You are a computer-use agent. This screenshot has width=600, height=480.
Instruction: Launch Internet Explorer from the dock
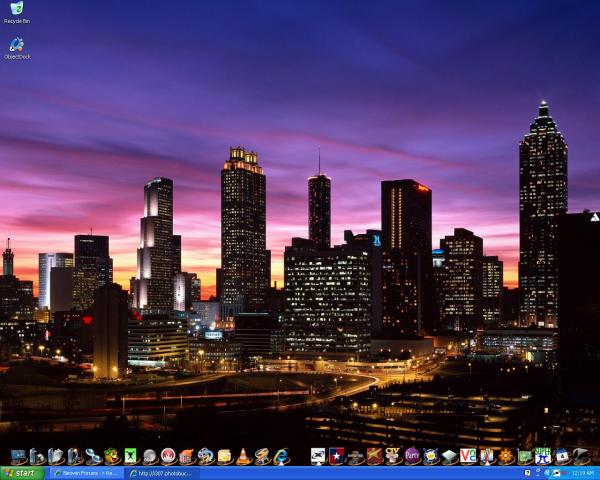281,456
